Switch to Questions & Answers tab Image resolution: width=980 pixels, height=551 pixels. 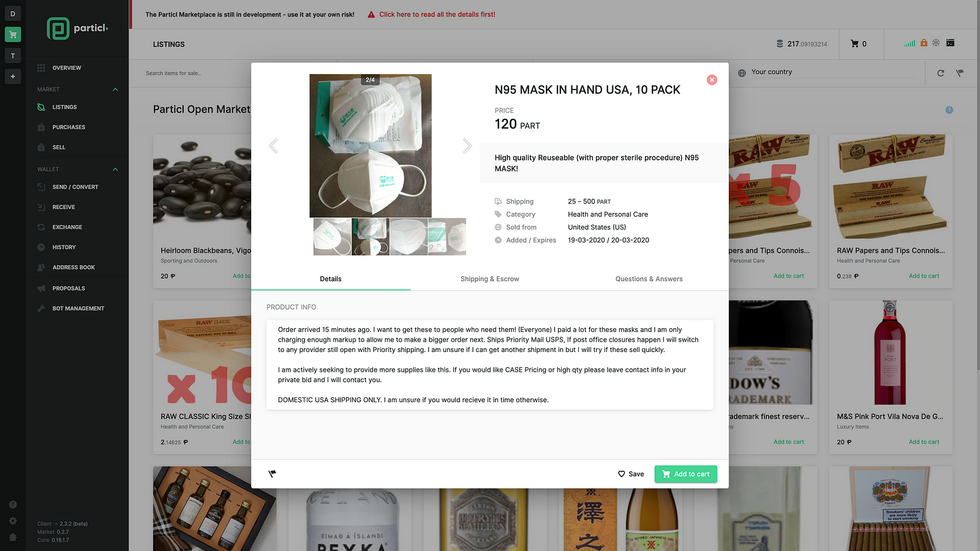tap(649, 279)
